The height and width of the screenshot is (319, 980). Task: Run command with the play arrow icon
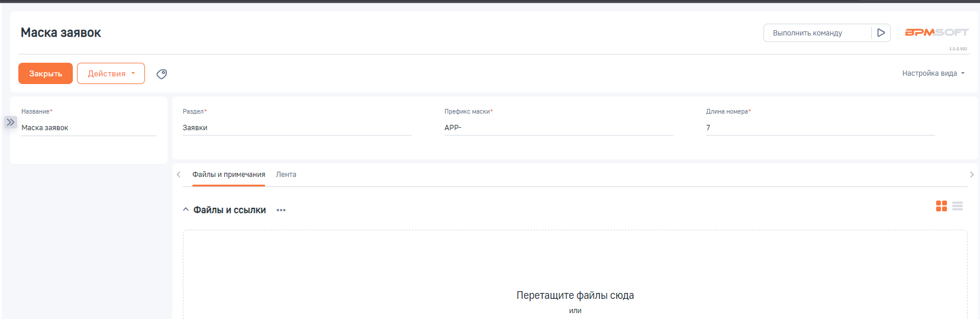(x=881, y=33)
